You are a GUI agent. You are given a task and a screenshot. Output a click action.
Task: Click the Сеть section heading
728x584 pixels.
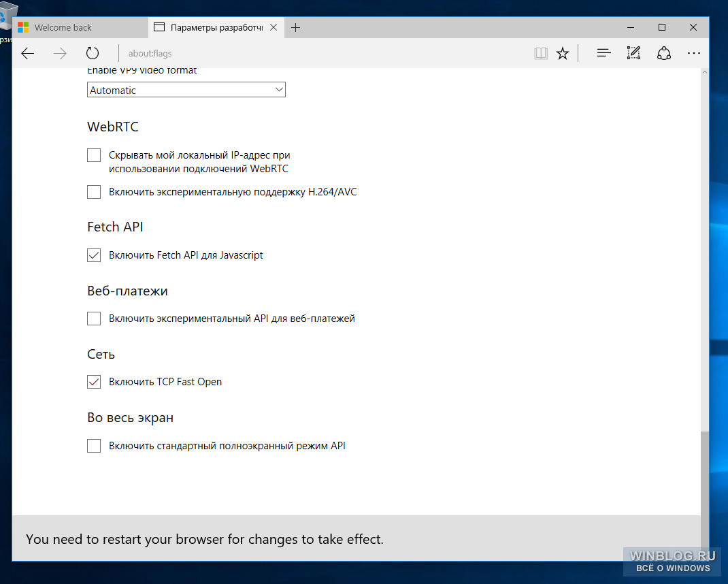[x=101, y=354]
